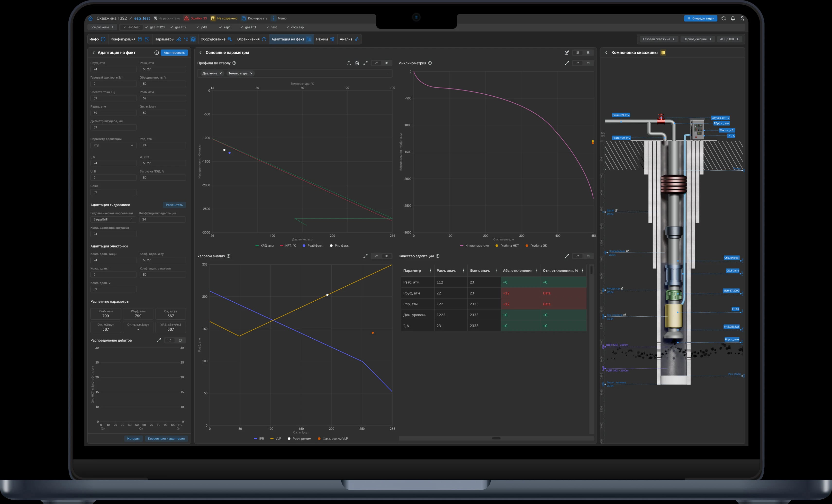Click the Клонировать copy icon

(x=244, y=18)
